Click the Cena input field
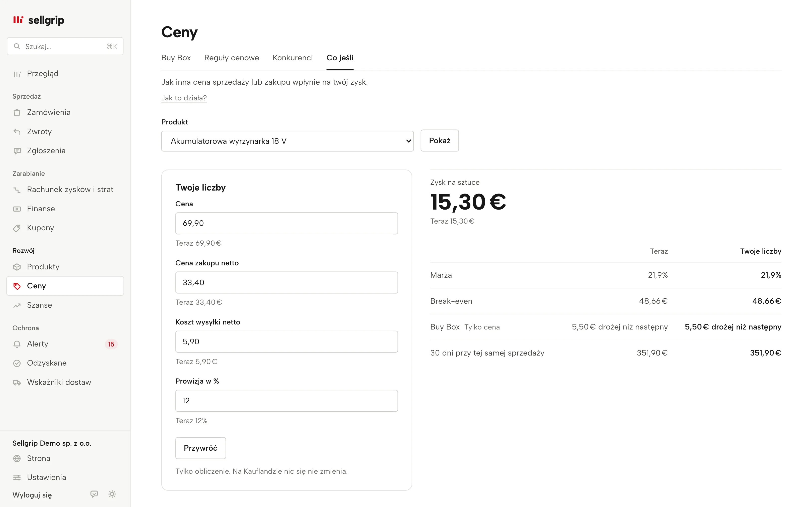The width and height of the screenshot is (812, 507). (x=286, y=223)
